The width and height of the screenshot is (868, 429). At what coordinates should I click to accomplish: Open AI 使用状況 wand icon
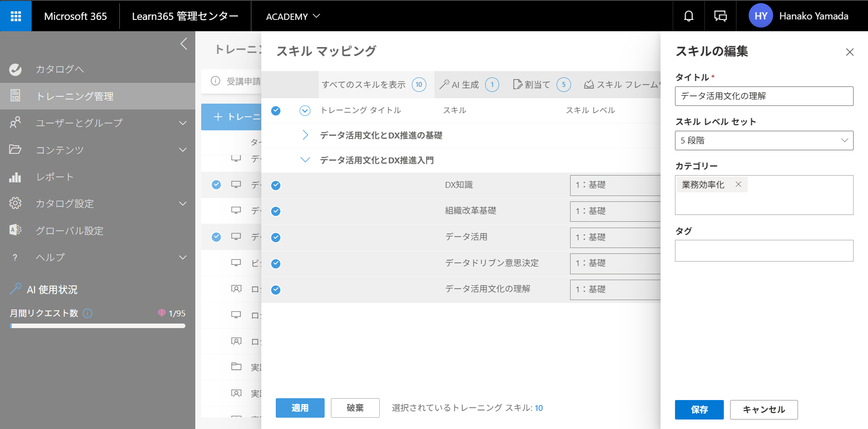(16, 289)
